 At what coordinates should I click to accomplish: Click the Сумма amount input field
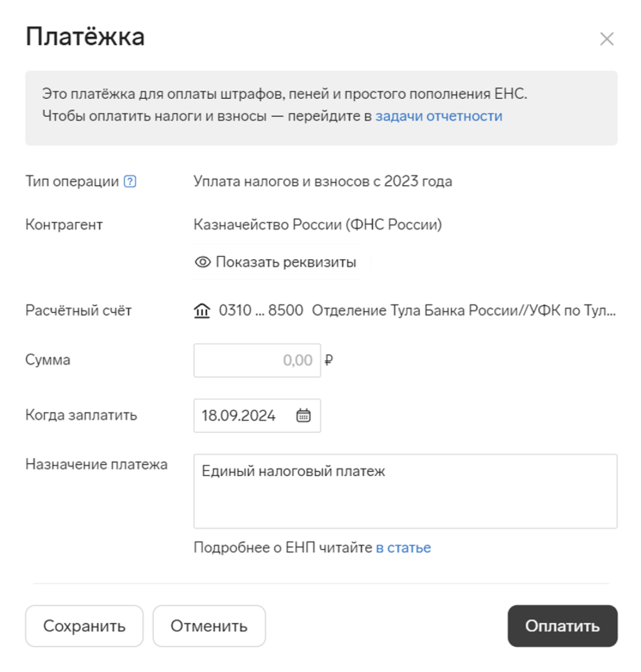257,360
